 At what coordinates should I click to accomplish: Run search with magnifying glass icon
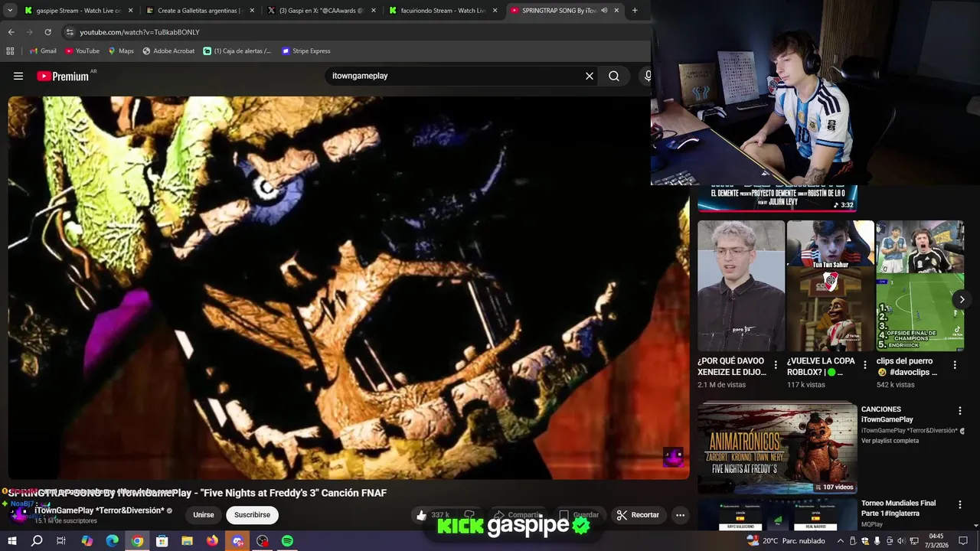pyautogui.click(x=614, y=76)
